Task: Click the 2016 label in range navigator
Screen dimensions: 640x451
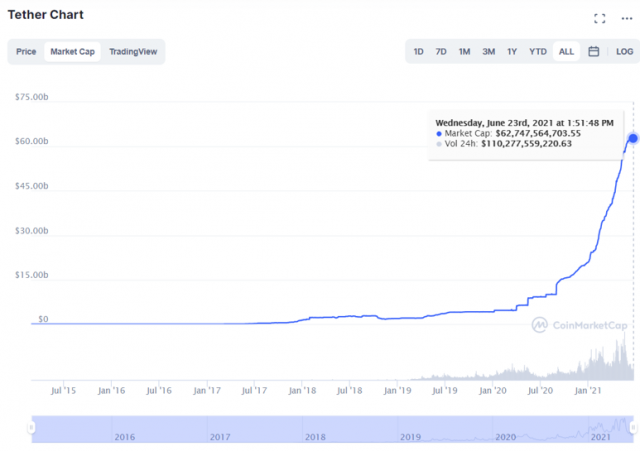Action: click(124, 437)
